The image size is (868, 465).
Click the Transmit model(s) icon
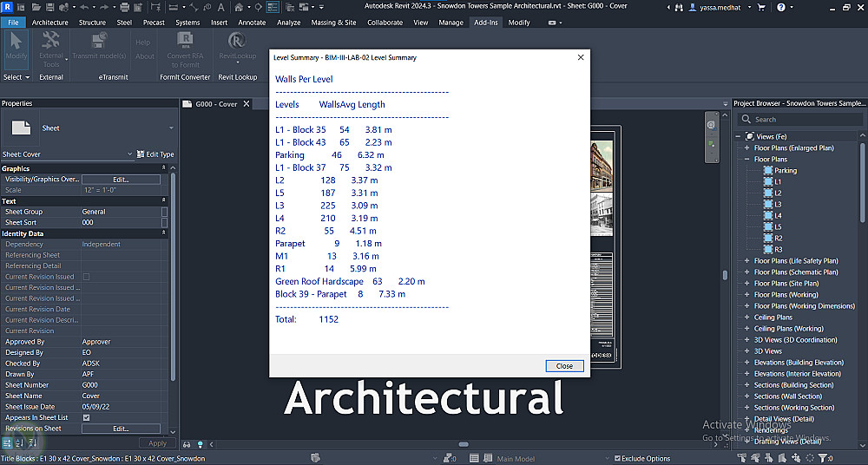coord(99,40)
